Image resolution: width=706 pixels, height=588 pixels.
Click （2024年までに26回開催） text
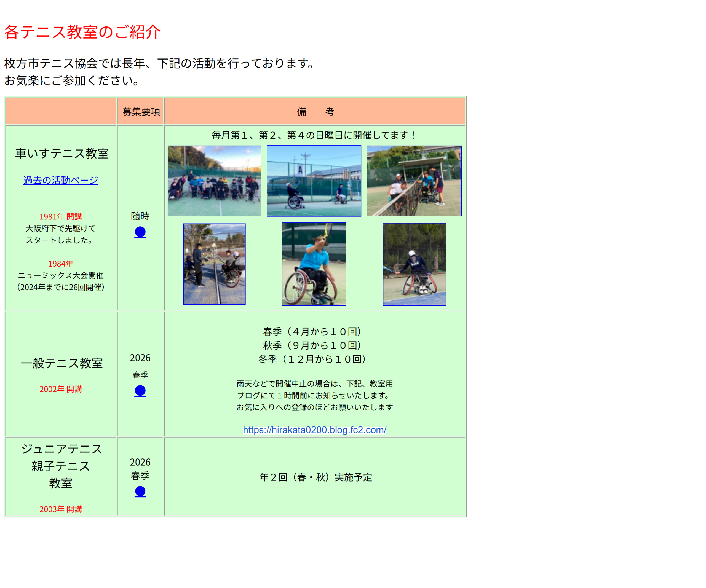pyautogui.click(x=61, y=287)
